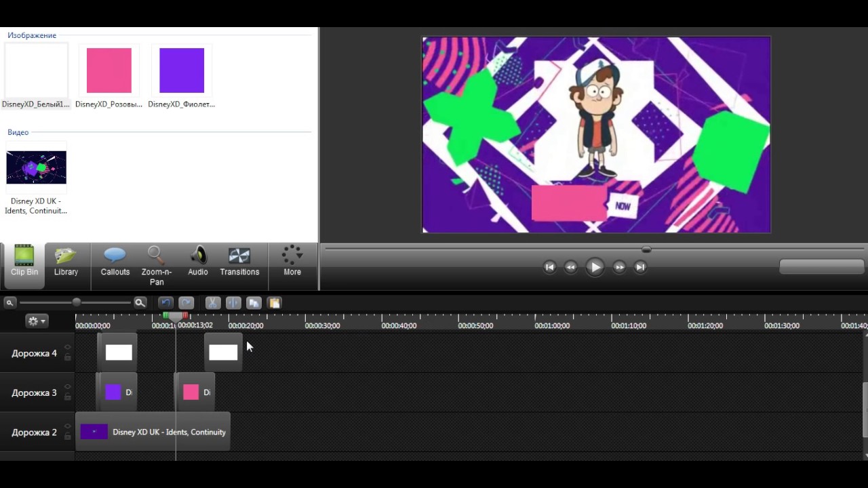This screenshot has height=488, width=868.
Task: Toggle lock for Дорожка 2
Action: [x=67, y=436]
